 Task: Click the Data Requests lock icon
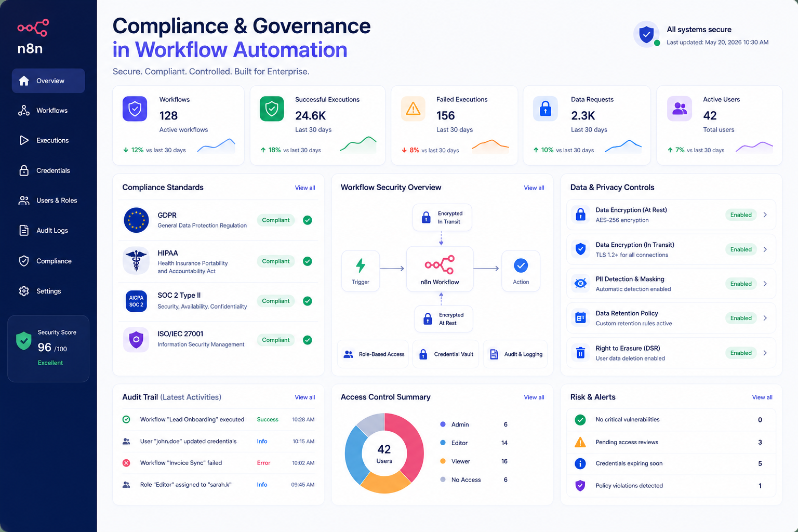click(546, 109)
